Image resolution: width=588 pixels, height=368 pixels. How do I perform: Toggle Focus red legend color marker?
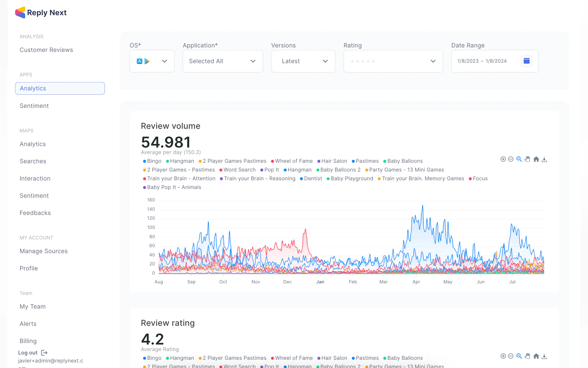470,179
